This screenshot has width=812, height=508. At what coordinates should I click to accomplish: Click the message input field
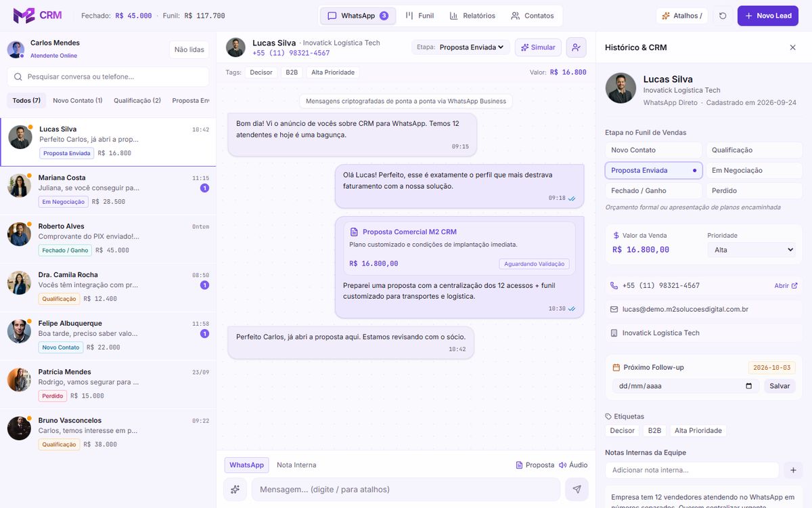[406, 489]
